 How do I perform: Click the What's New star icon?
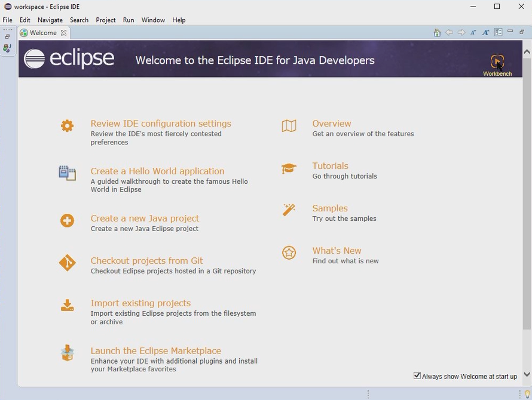point(289,253)
